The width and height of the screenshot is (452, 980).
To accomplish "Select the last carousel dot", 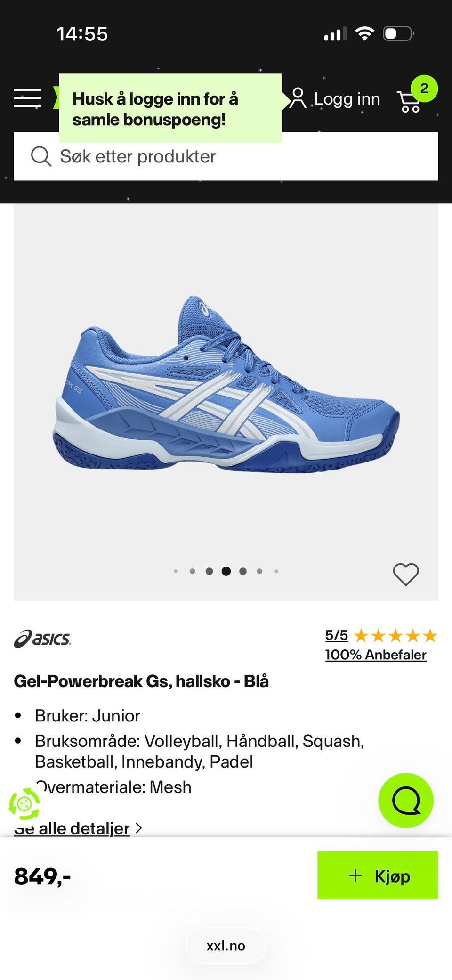I will pos(276,571).
